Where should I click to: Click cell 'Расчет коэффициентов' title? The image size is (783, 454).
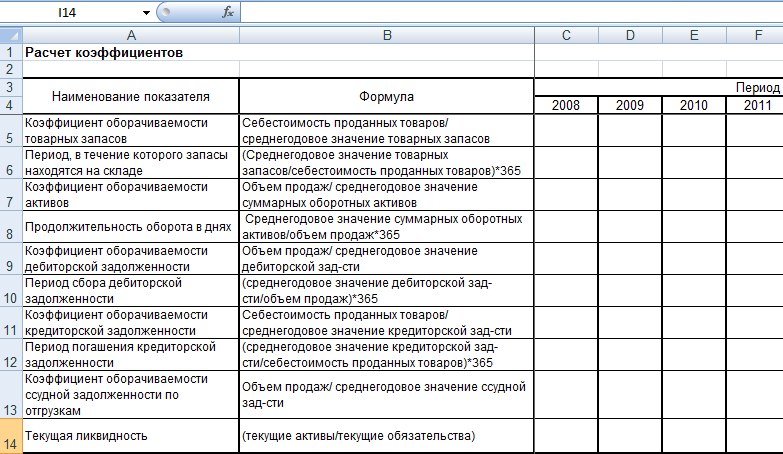pos(104,52)
